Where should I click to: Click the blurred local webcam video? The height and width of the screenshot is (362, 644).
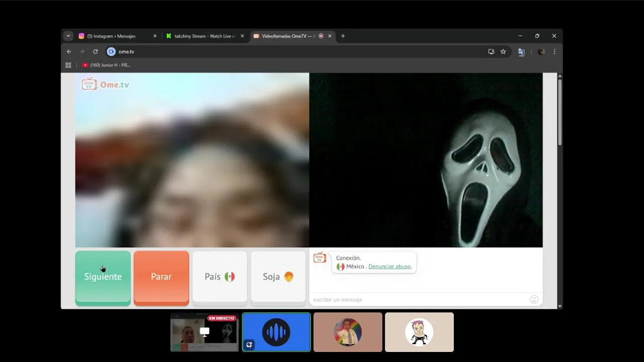pos(192,160)
